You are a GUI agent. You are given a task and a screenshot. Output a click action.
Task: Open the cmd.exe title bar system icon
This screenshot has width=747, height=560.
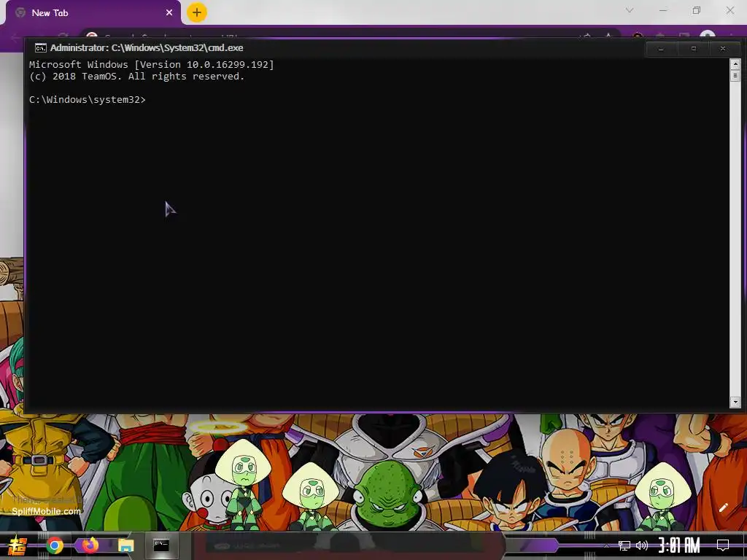point(41,47)
